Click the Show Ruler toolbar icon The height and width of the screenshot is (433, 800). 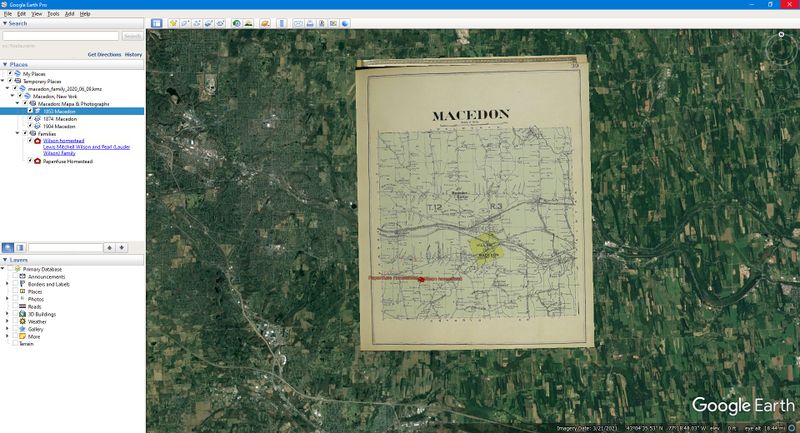click(281, 22)
